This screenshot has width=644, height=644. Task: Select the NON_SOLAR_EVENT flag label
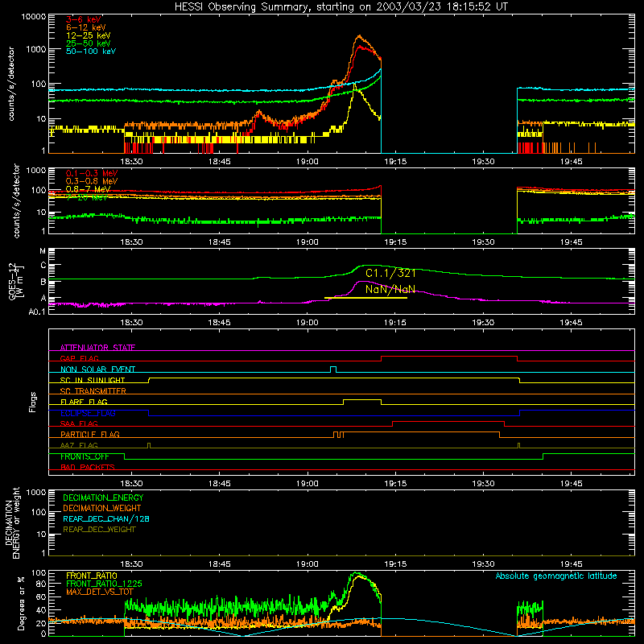coord(97,369)
